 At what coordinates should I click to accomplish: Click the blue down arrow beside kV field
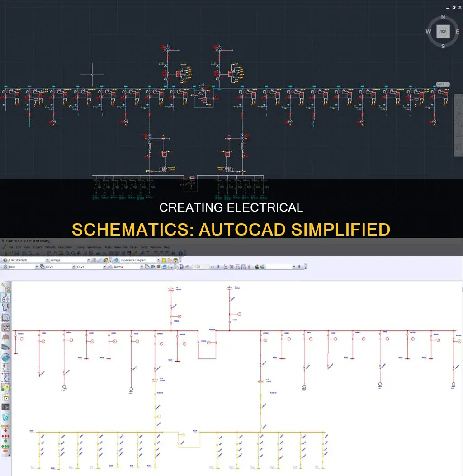point(218,267)
